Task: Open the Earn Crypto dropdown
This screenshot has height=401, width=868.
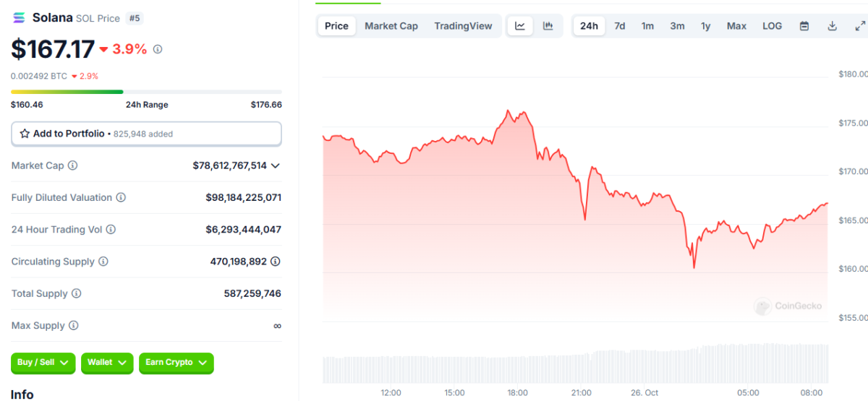Action: tap(176, 363)
